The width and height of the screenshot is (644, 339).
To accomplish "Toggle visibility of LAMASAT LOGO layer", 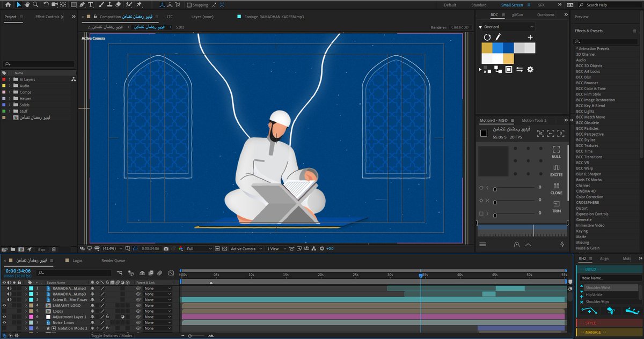I will click(x=5, y=305).
